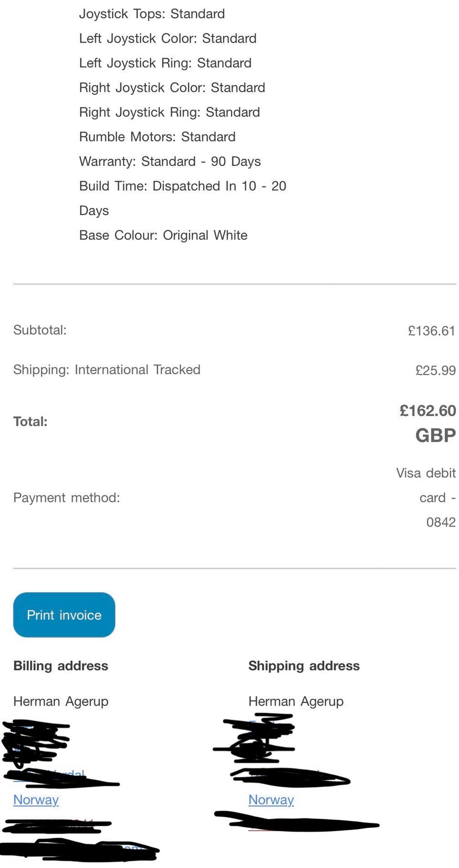This screenshot has height=868, width=459.
Task: Click the Shipping address heading
Action: coord(304,665)
